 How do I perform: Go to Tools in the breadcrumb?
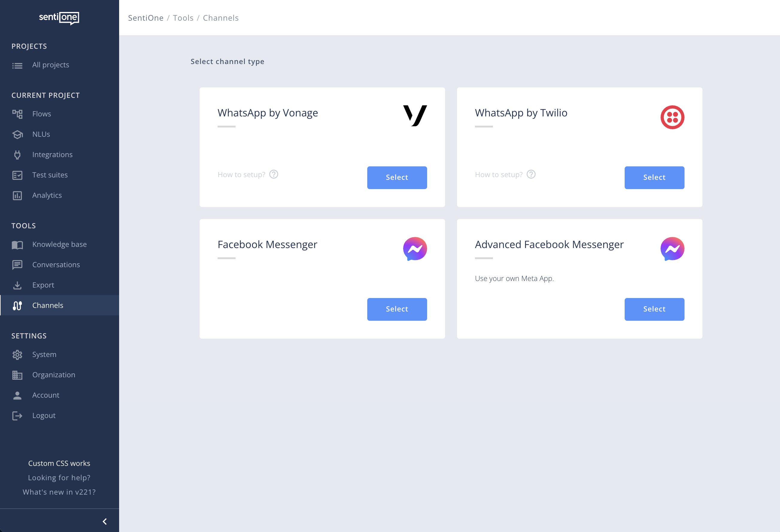click(183, 18)
